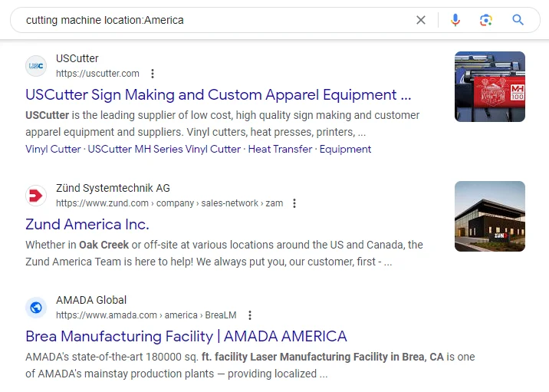
Task: Click the Zund building thumbnail image
Action: (x=489, y=216)
